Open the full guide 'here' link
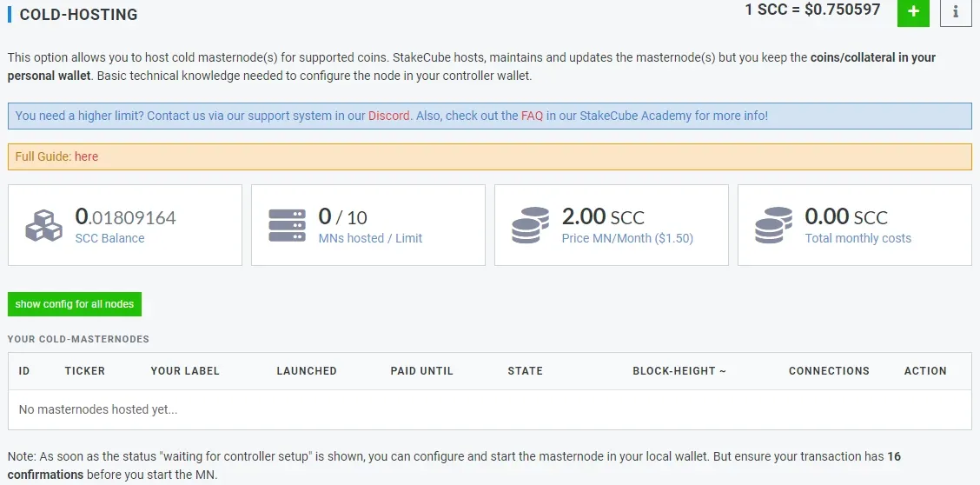This screenshot has height=485, width=980. (86, 156)
